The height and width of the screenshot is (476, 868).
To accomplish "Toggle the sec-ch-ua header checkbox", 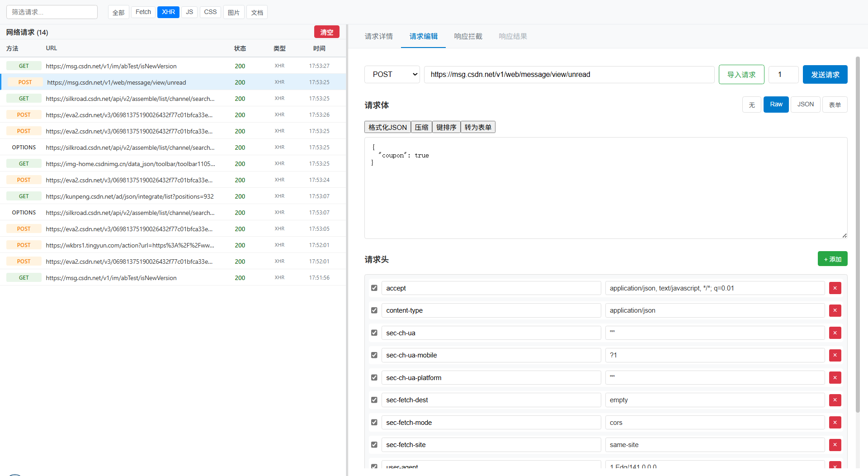I will [374, 333].
